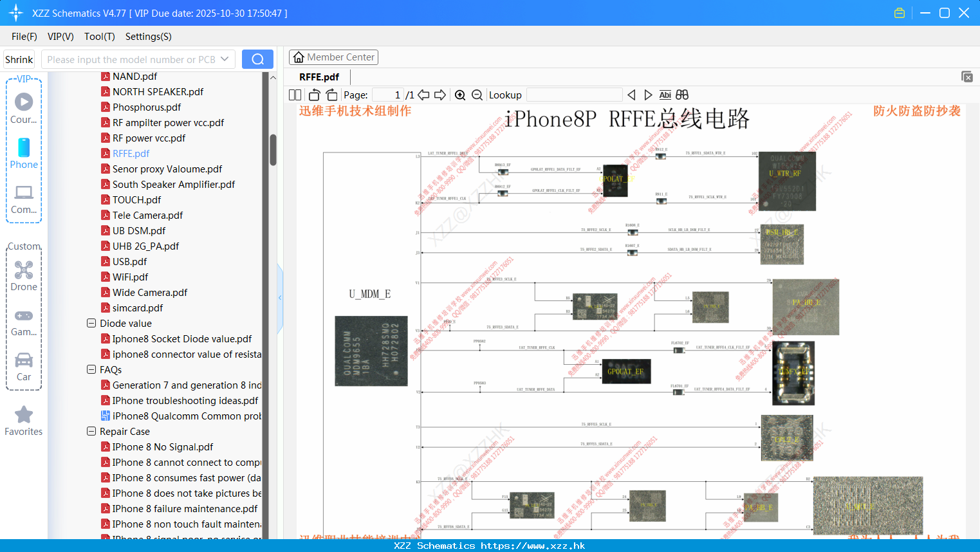This screenshot has height=552, width=980.
Task: Open the Game console category
Action: coord(24,315)
